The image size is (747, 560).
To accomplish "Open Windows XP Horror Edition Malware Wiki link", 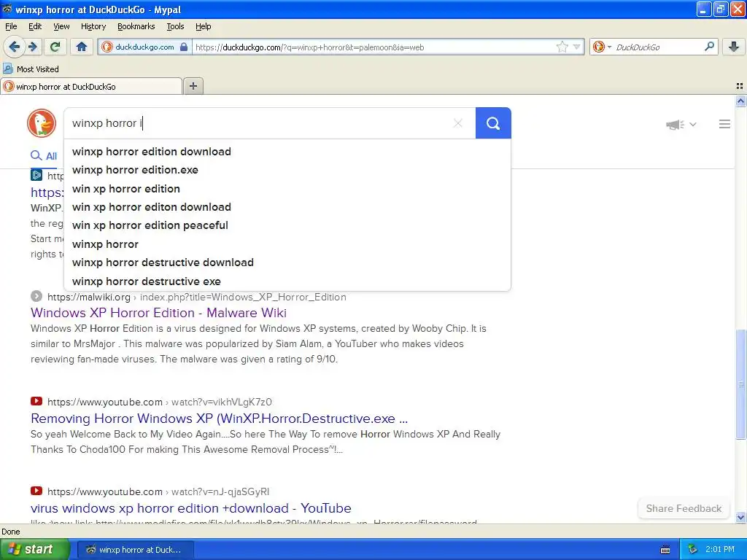I will pos(158,313).
